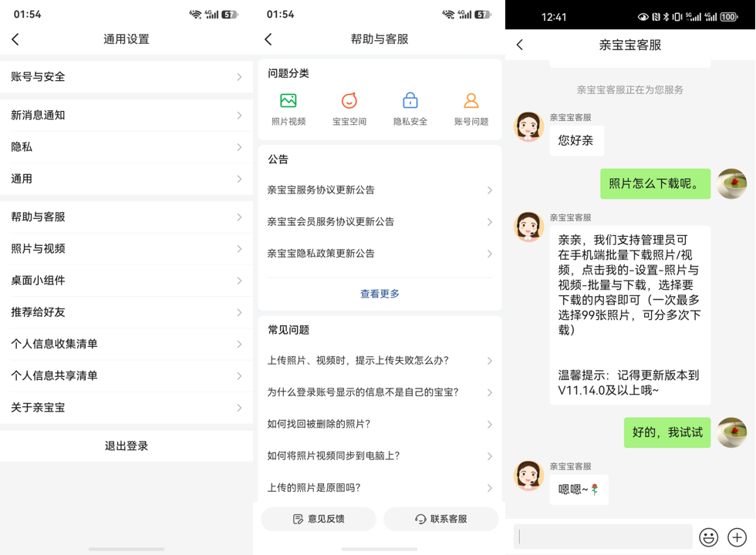
Task: Go back from the 通用设置 screen
Action: (15, 39)
